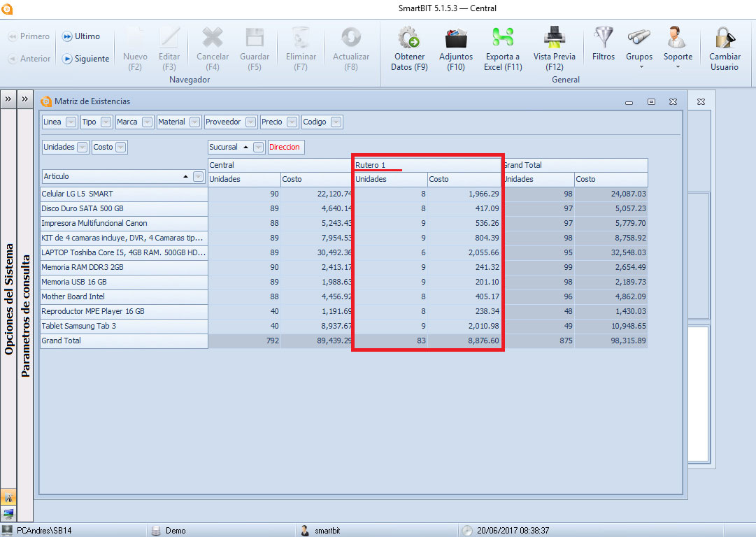The image size is (756, 537).
Task: Click the Demo database status icon
Action: click(156, 530)
